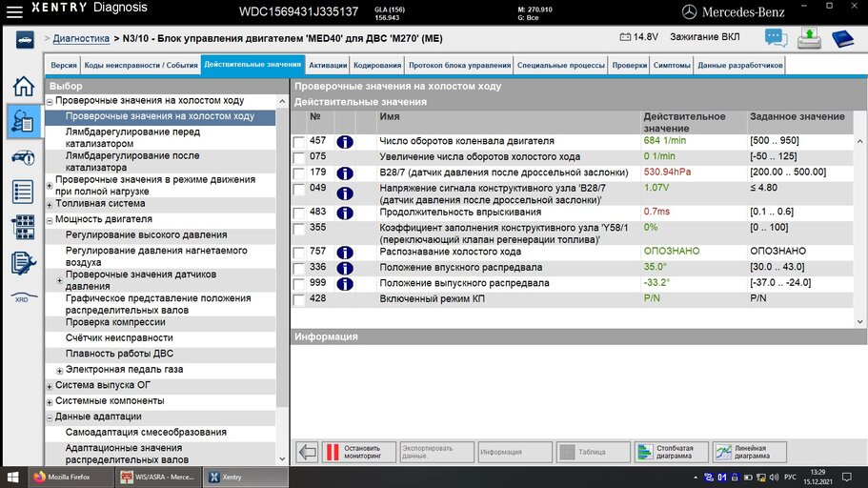Screen dimensions: 868x488
Task: Switch to 'Кодирования' tab
Action: (377, 65)
